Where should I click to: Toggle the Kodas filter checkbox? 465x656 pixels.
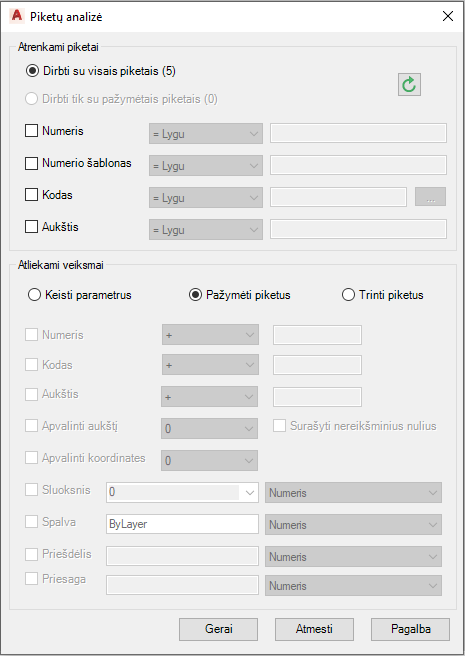coord(31,195)
